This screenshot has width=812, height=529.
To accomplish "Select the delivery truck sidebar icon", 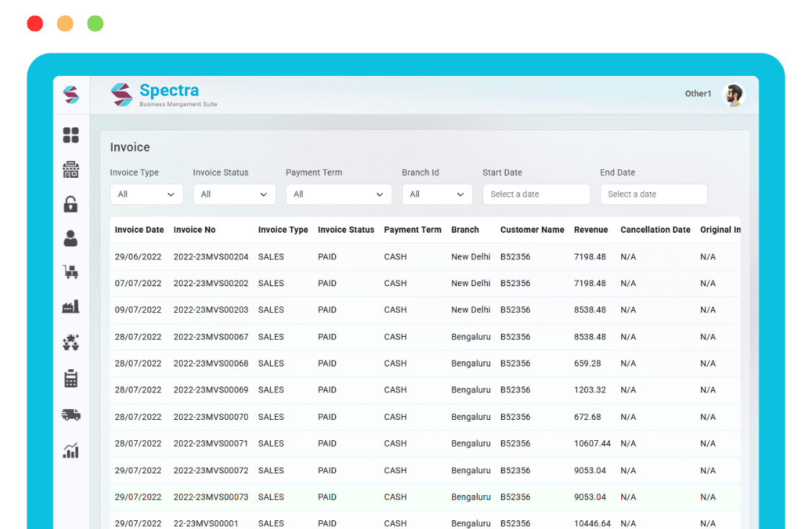I will [x=71, y=415].
